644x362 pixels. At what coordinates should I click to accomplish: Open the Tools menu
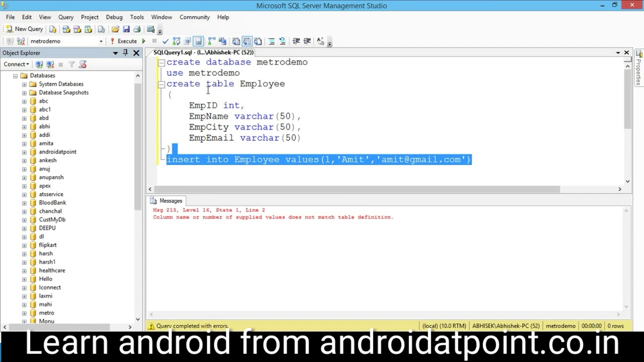(137, 17)
